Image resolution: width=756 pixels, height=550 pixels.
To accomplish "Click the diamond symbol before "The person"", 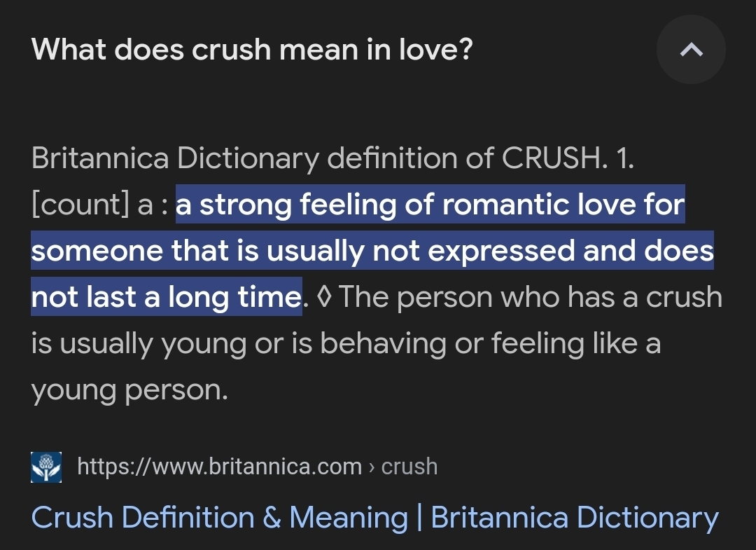I will pos(324,297).
